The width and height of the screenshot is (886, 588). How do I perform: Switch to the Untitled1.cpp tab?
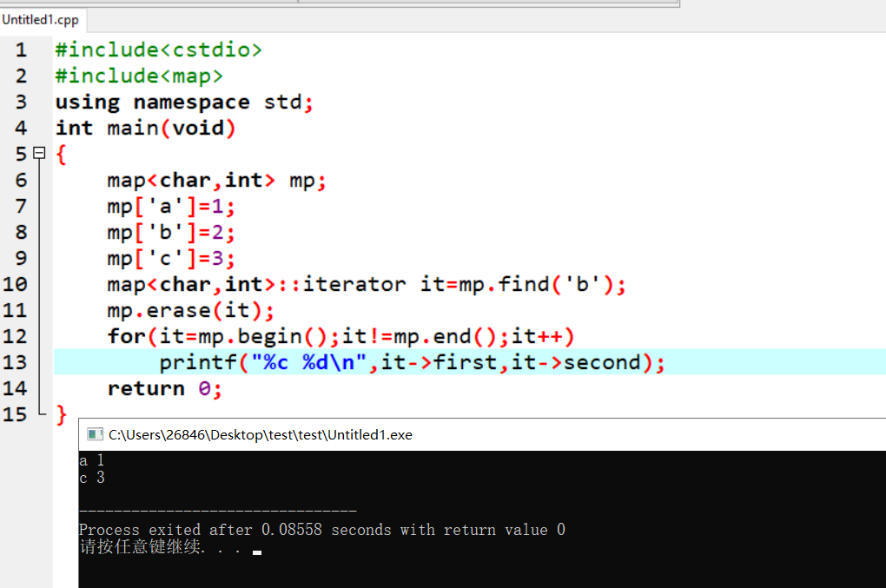click(x=41, y=20)
